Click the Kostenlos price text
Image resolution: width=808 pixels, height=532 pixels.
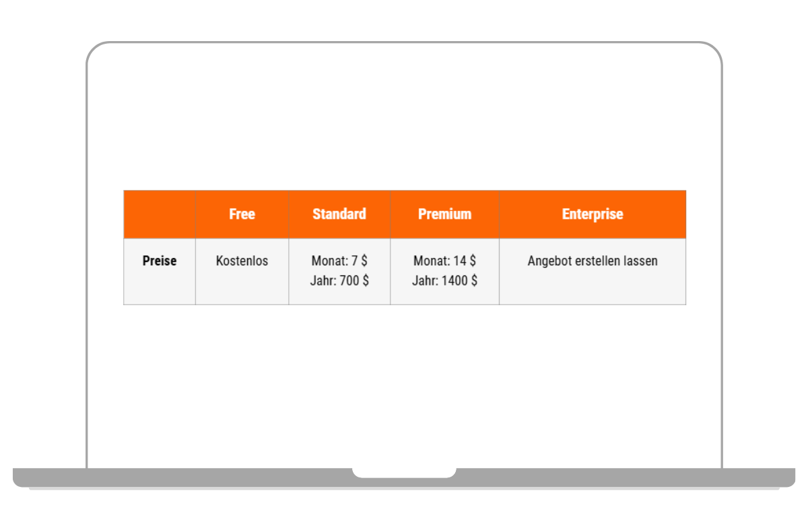242,261
